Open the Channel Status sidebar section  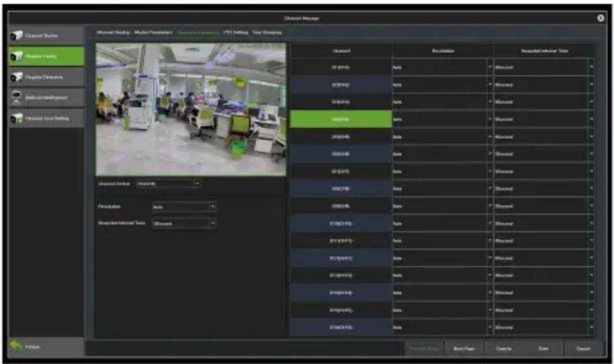tap(46, 35)
